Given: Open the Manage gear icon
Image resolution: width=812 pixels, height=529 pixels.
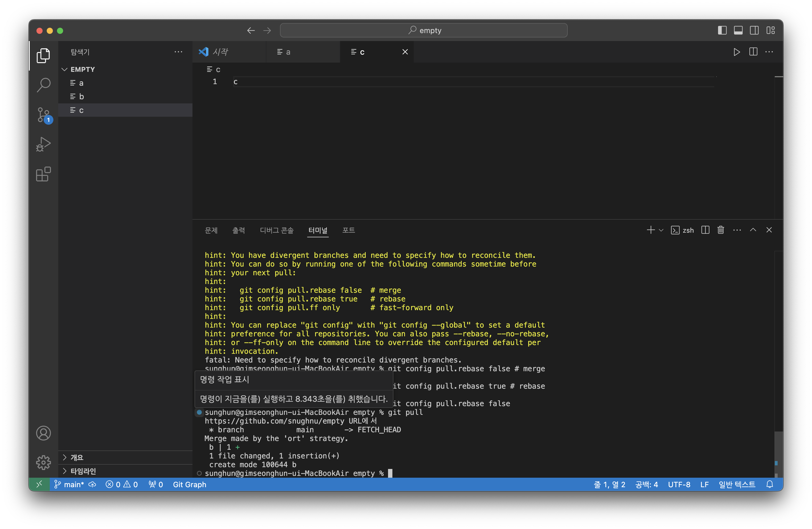Looking at the screenshot, I should 43,463.
